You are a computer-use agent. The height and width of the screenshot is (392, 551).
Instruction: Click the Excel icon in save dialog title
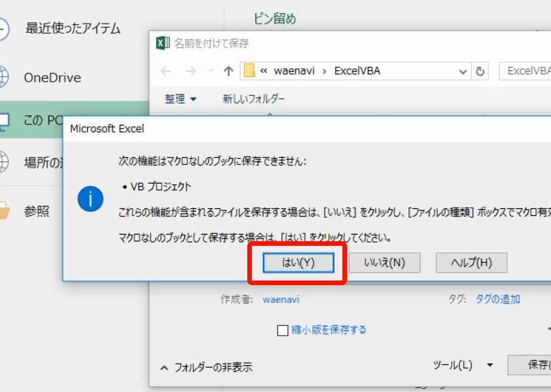pos(163,43)
